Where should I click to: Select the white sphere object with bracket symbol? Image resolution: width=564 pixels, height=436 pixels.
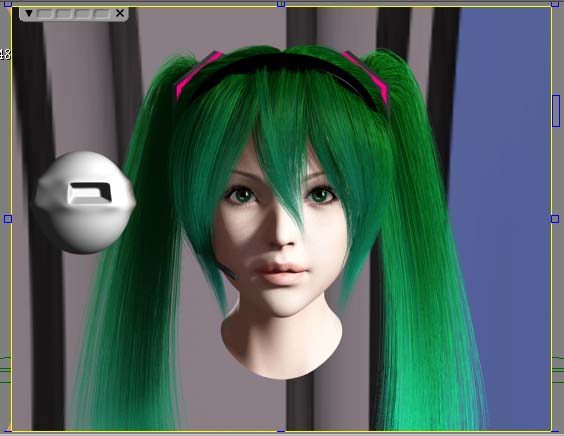coord(85,203)
